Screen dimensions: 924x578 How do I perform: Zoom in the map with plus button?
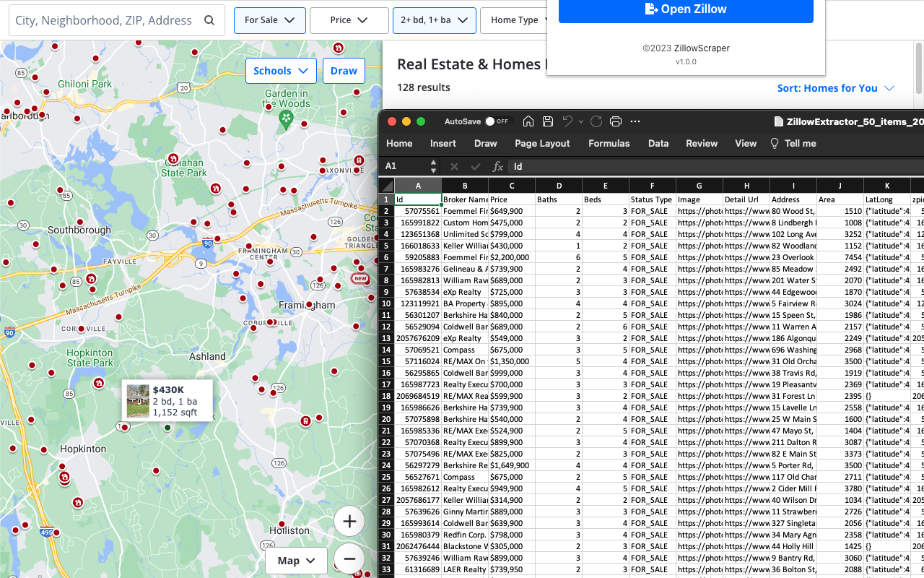pos(349,521)
